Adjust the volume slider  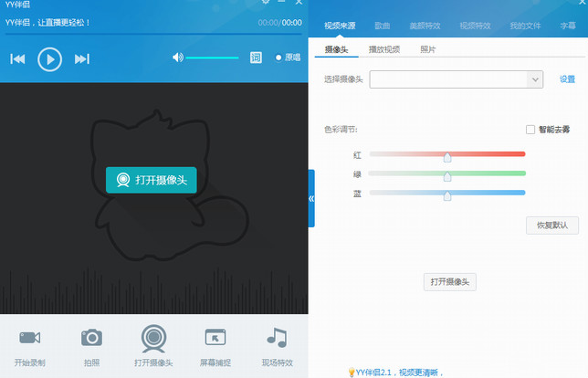tap(212, 58)
